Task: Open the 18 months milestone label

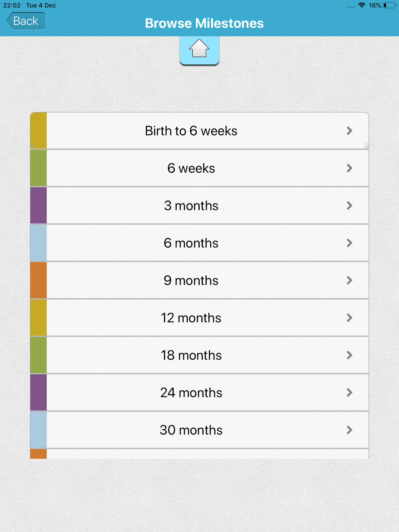Action: pyautogui.click(x=191, y=355)
